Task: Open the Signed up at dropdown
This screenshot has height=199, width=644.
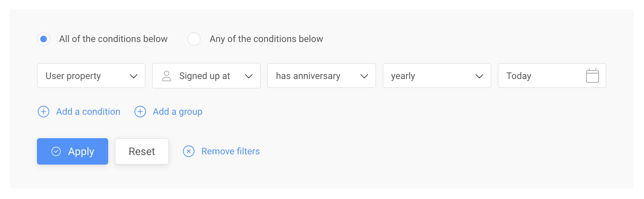Action: pyautogui.click(x=206, y=76)
